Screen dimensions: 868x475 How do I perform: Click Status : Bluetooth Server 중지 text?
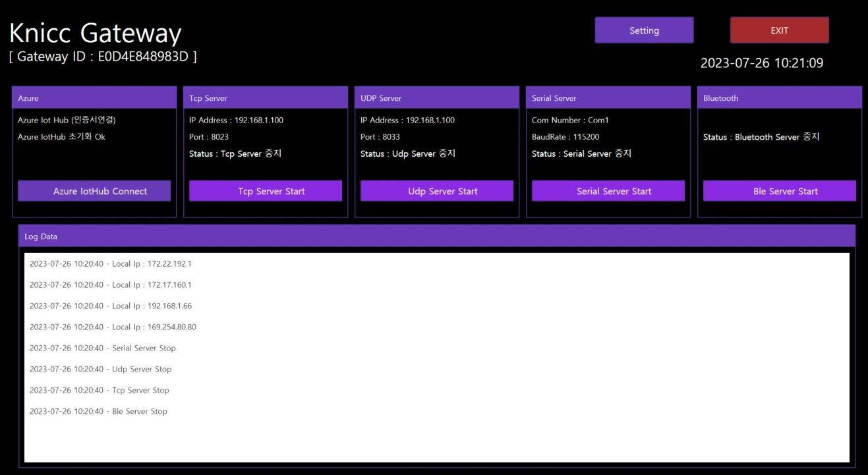761,136
